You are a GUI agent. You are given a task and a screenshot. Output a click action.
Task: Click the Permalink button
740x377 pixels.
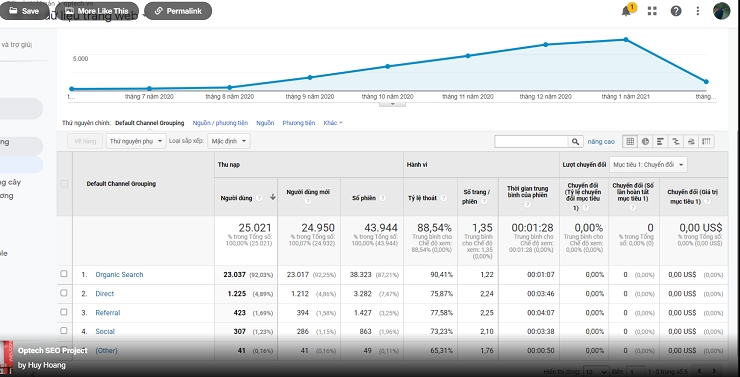[x=178, y=11]
